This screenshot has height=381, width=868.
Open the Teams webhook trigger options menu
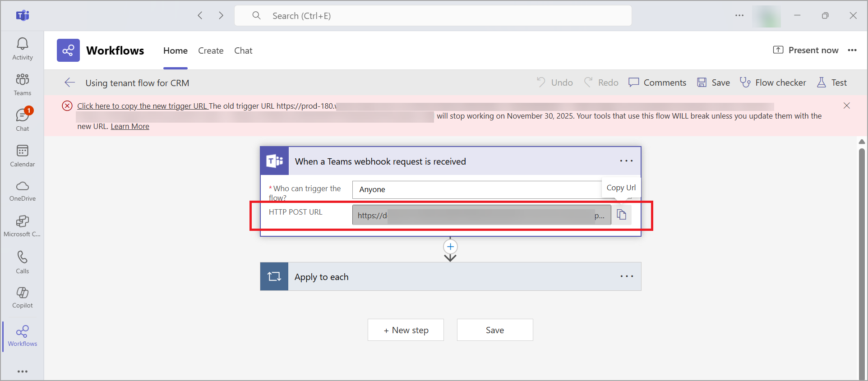[626, 161]
